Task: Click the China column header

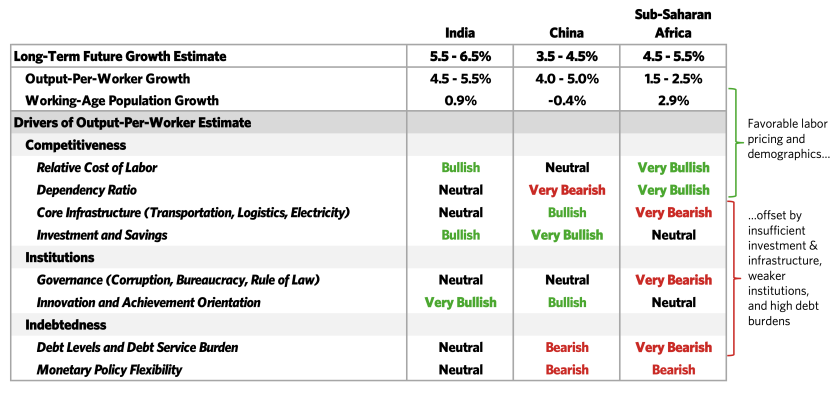Action: point(567,33)
